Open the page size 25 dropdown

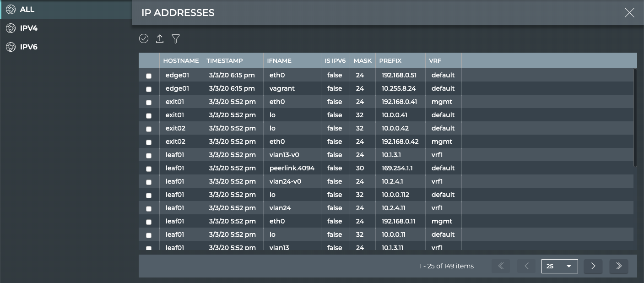click(x=559, y=266)
